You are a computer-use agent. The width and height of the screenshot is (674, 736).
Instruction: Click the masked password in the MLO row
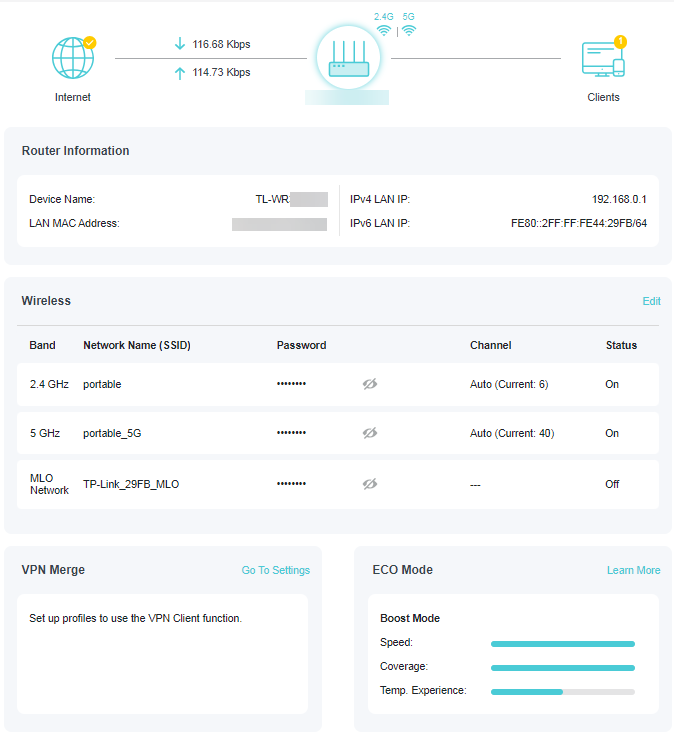click(x=291, y=483)
